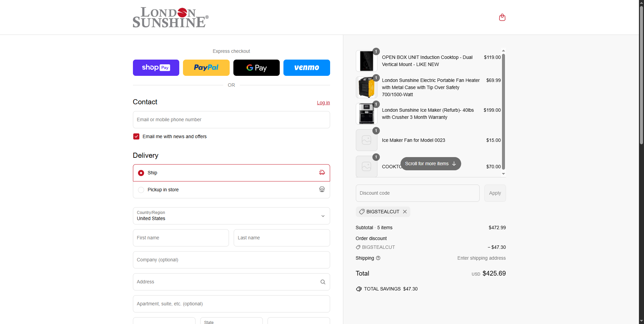The height and width of the screenshot is (324, 644).
Task: Click the order item list up arrow
Action: pos(503,51)
